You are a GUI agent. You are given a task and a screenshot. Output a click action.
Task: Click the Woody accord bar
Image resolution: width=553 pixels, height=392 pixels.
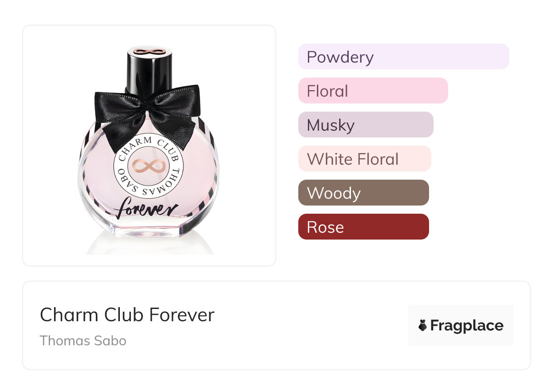coord(364,193)
